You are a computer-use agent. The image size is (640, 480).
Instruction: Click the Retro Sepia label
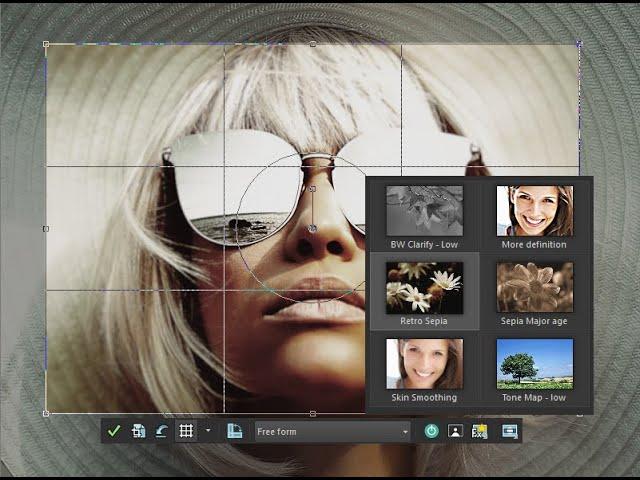point(424,321)
